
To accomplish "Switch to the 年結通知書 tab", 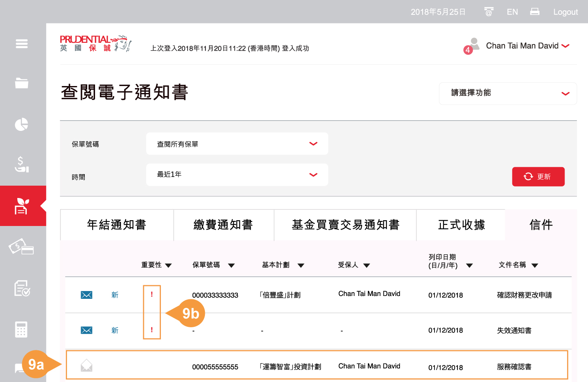I will pos(117,225).
